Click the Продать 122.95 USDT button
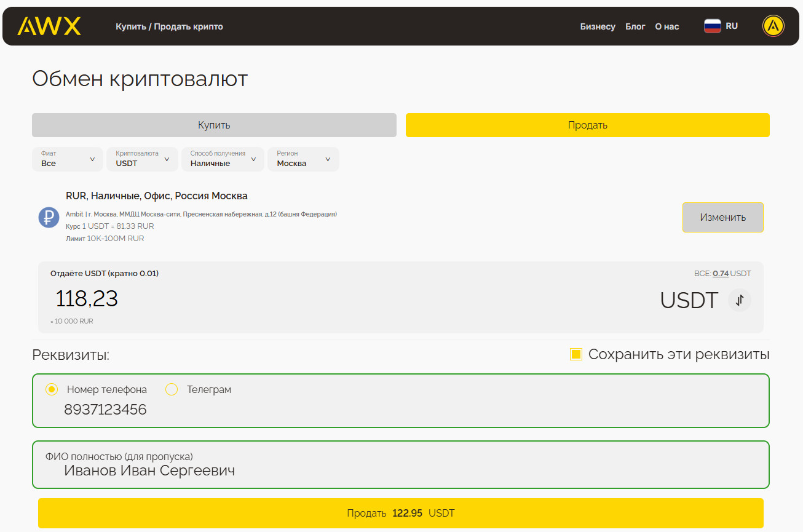The height and width of the screenshot is (532, 803). (x=400, y=513)
